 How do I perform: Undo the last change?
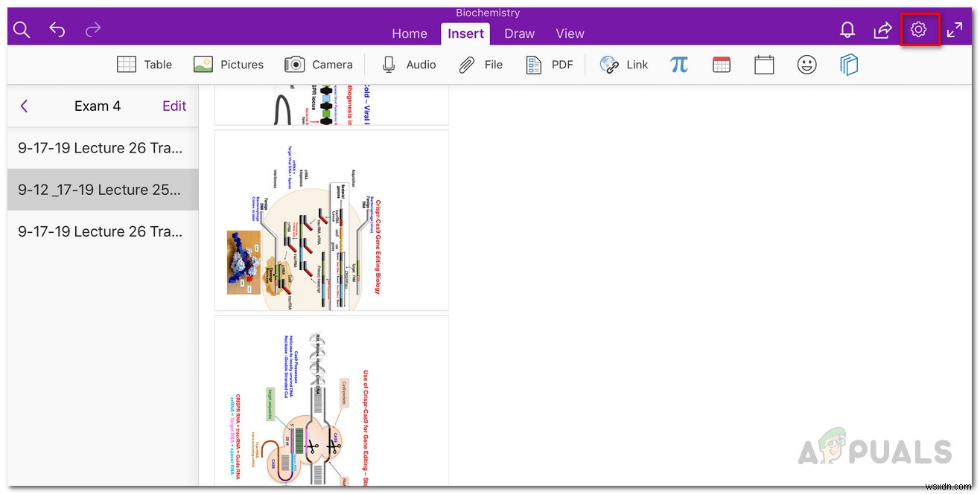[57, 30]
